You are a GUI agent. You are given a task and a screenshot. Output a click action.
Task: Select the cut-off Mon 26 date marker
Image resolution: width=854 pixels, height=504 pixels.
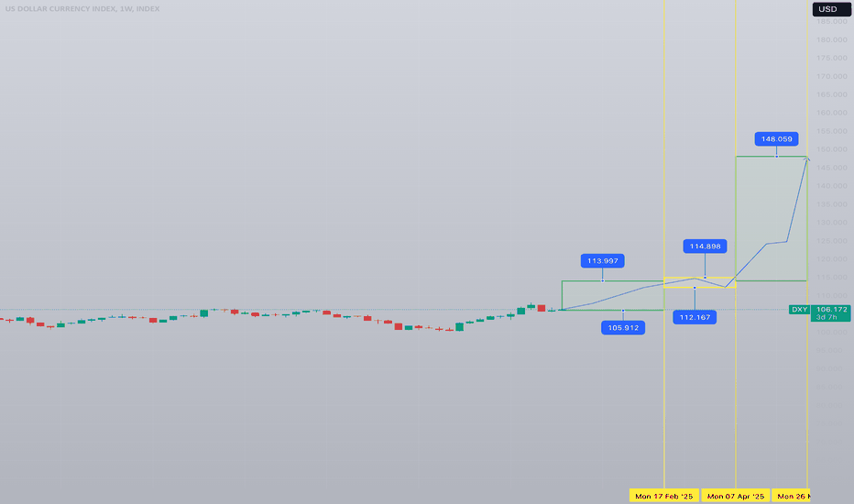(x=792, y=496)
